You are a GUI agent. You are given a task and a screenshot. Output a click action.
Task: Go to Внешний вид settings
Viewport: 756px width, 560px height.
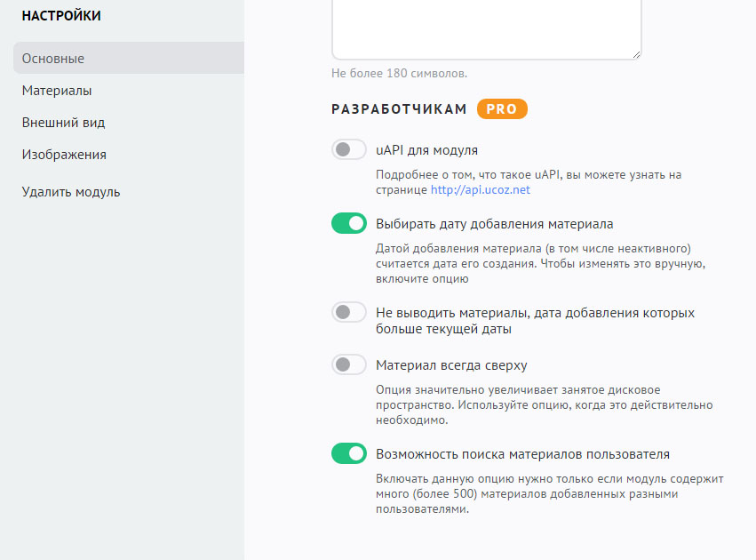click(x=63, y=123)
